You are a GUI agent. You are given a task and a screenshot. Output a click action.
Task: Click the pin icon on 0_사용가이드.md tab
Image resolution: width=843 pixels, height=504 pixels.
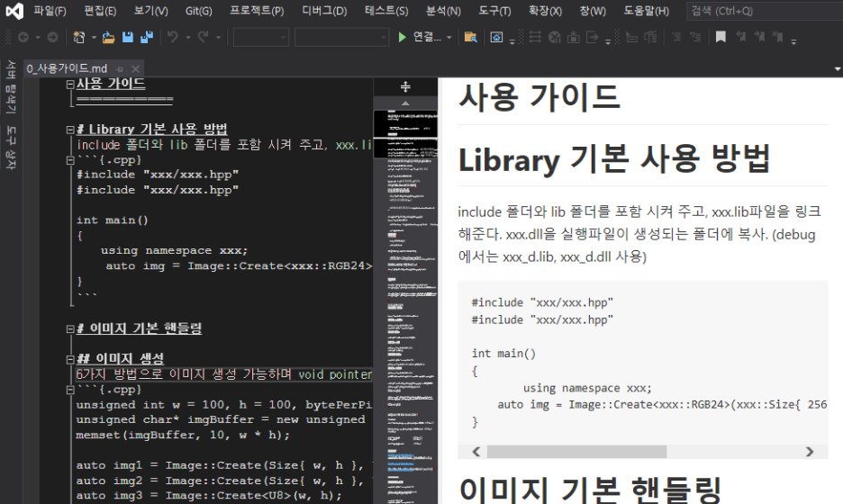(x=120, y=68)
